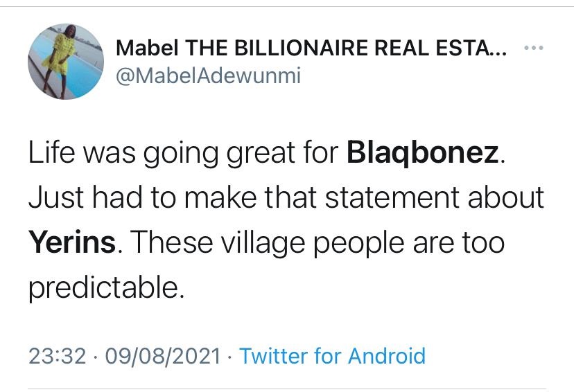The height and width of the screenshot is (392, 574).
Task: Select the bold Yerins name
Action: [71, 242]
